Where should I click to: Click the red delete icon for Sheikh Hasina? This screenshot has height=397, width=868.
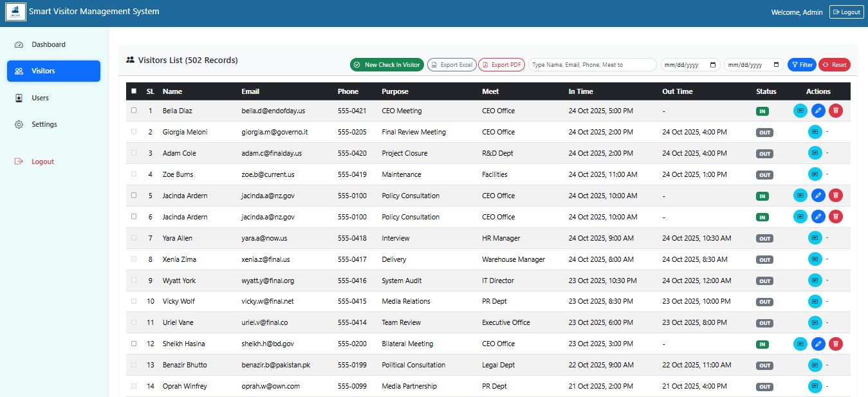(835, 344)
